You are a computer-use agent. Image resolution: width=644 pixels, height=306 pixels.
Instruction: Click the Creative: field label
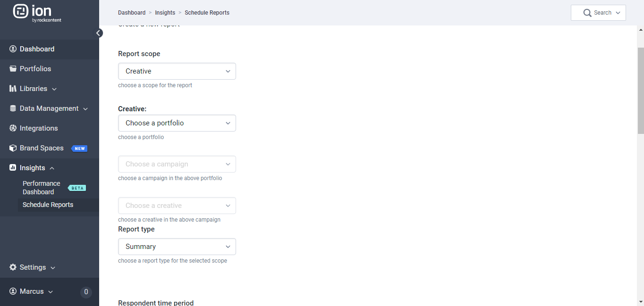[132, 109]
